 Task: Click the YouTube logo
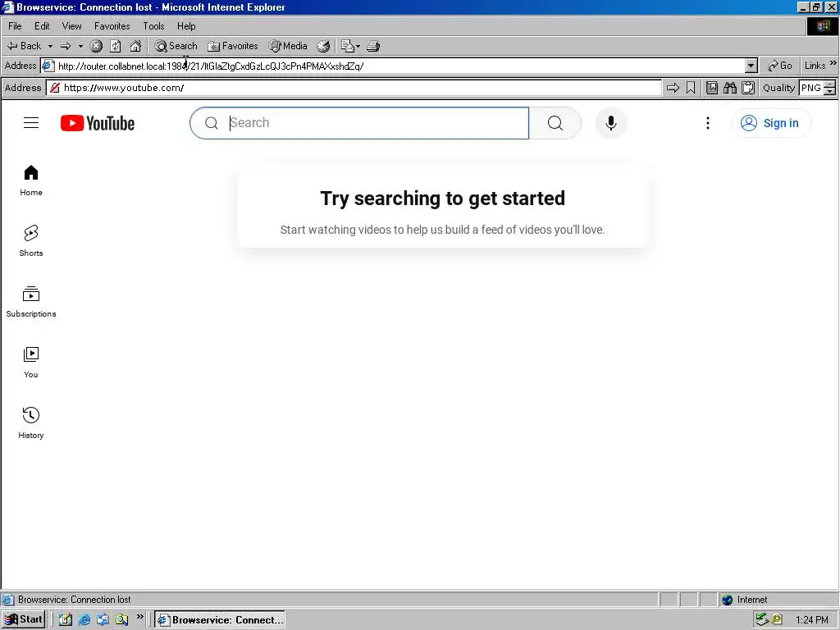[98, 123]
